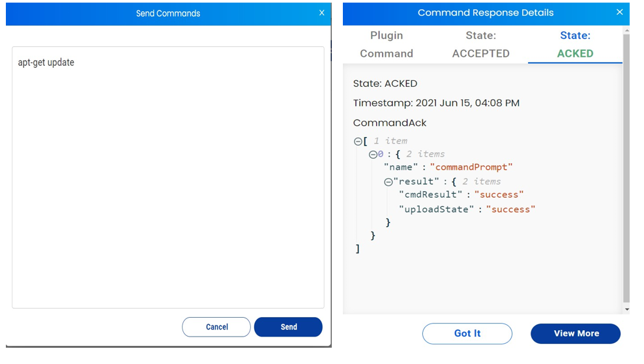
Task: Close the Command Response Details dialog
Action: tap(619, 12)
